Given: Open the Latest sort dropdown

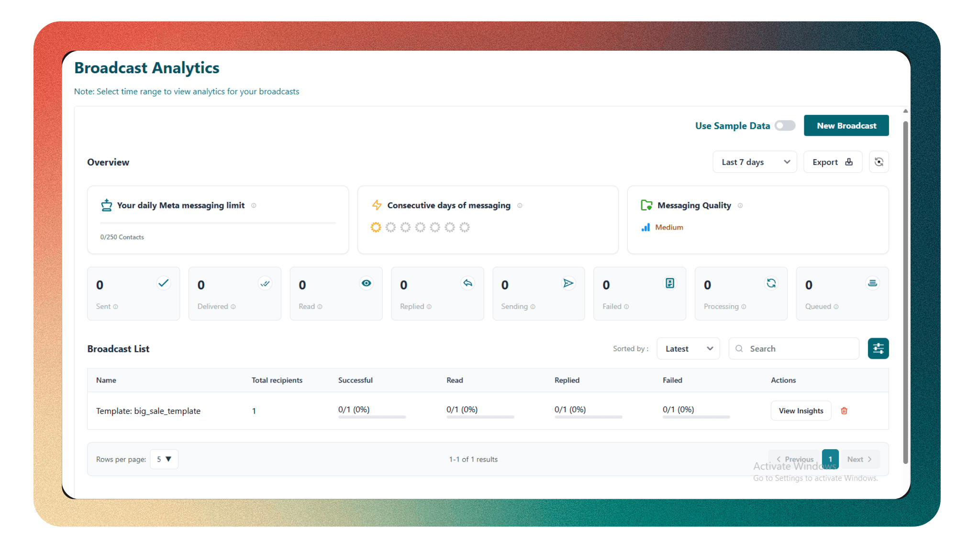Looking at the screenshot, I should click(x=688, y=349).
